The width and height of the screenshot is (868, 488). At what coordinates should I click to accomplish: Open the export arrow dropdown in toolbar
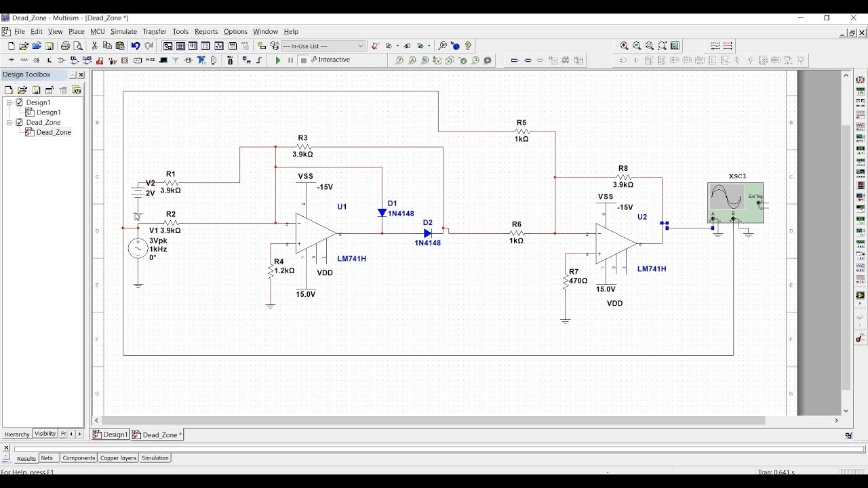[x=397, y=46]
